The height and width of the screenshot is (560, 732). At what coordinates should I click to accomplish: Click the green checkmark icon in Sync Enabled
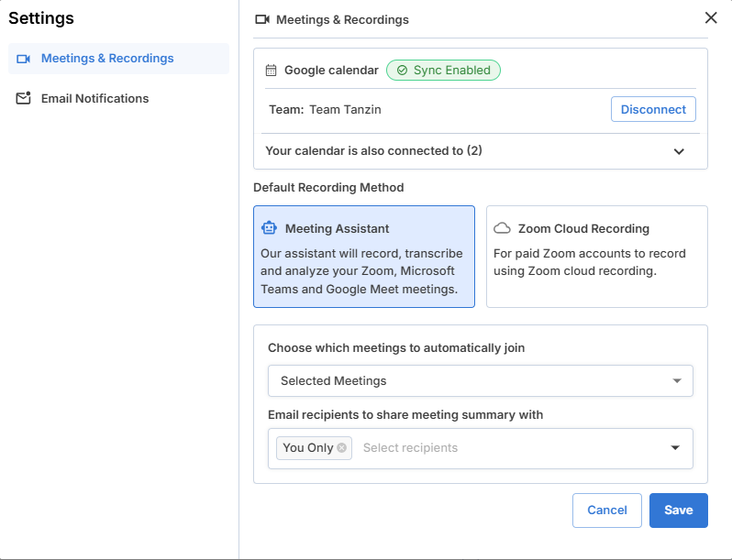tap(402, 71)
